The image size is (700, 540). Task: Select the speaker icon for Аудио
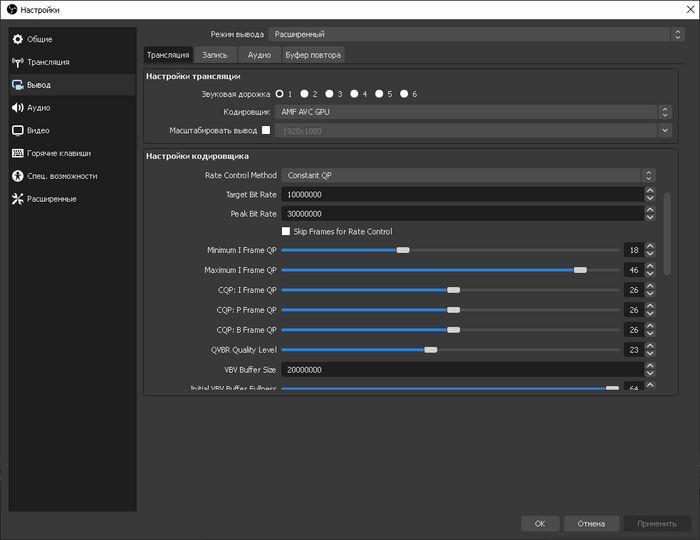coord(18,108)
